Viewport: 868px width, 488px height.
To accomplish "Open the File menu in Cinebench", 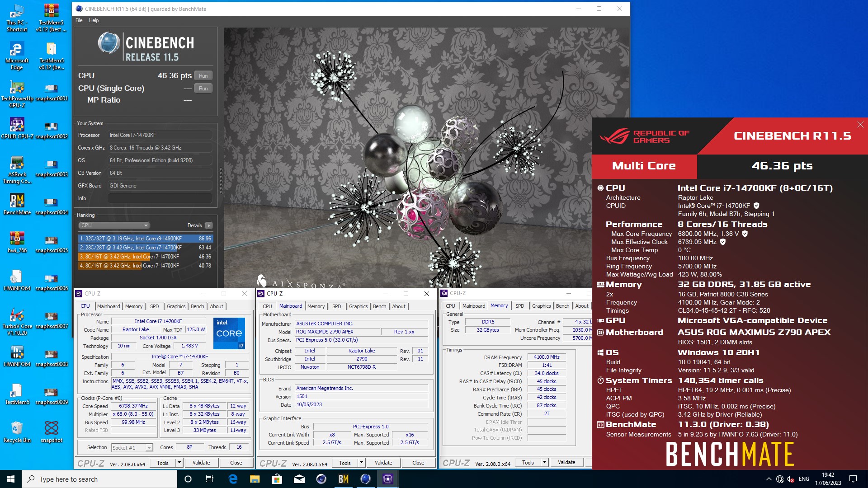I will click(x=79, y=20).
